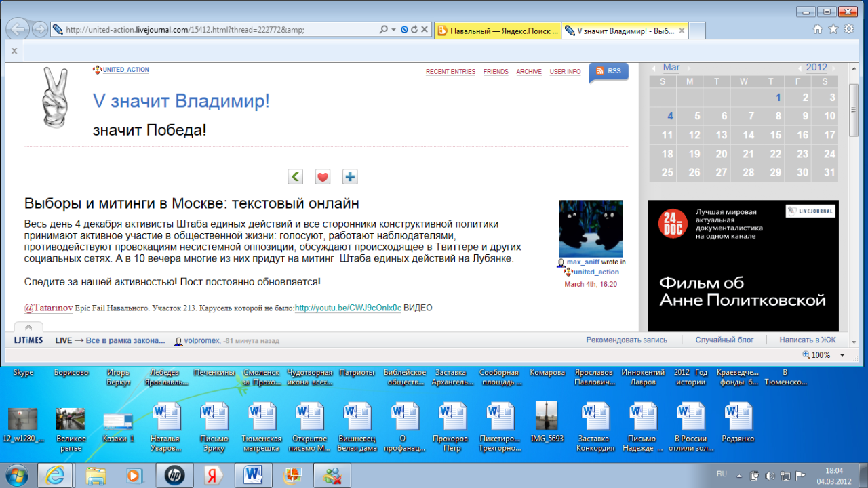Go to previous entry with green arrow icon
The height and width of the screenshot is (488, 868).
296,177
